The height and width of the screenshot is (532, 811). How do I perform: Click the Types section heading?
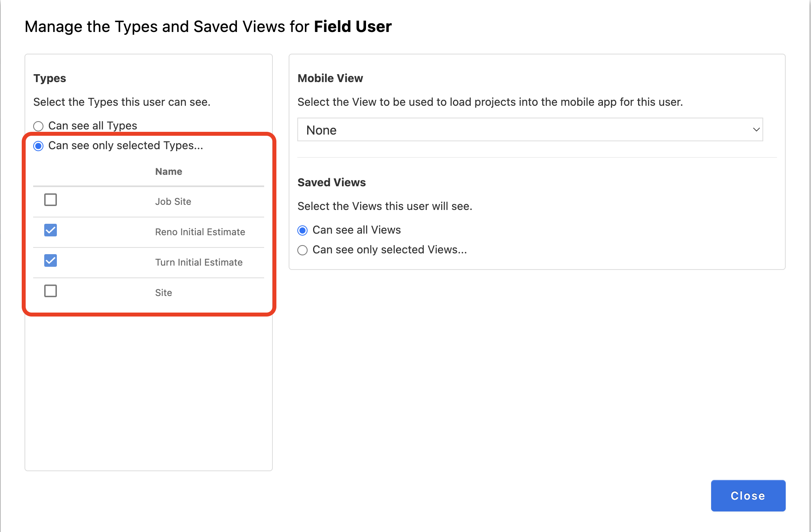(50, 78)
